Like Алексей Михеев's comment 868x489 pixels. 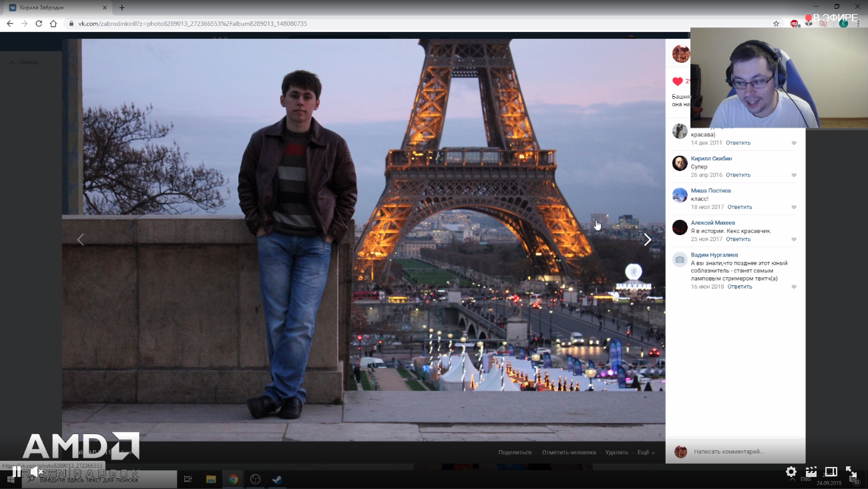pos(794,239)
